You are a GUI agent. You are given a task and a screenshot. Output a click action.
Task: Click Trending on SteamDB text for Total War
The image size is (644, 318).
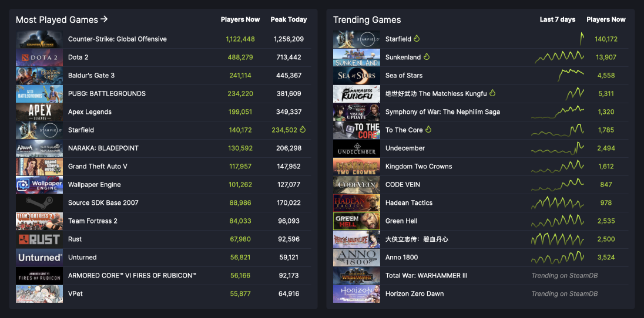click(x=564, y=275)
